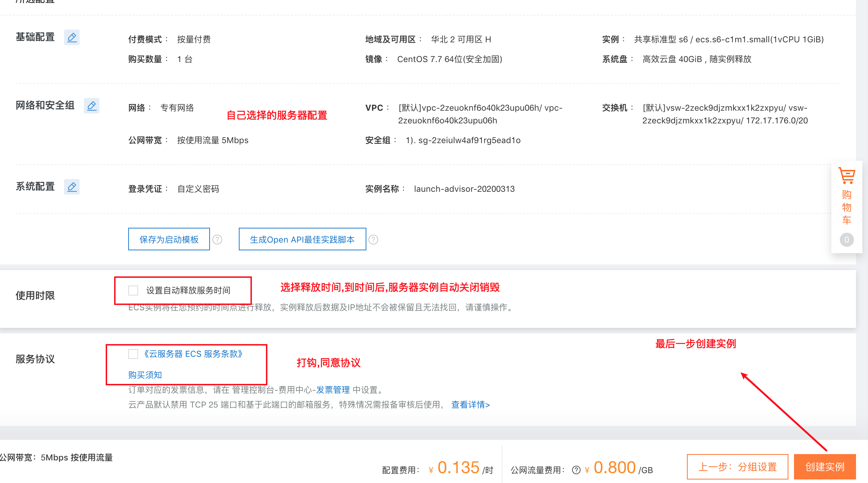Click the 0.135 configuration fee amount
This screenshot has height=483, width=868.
point(458,468)
